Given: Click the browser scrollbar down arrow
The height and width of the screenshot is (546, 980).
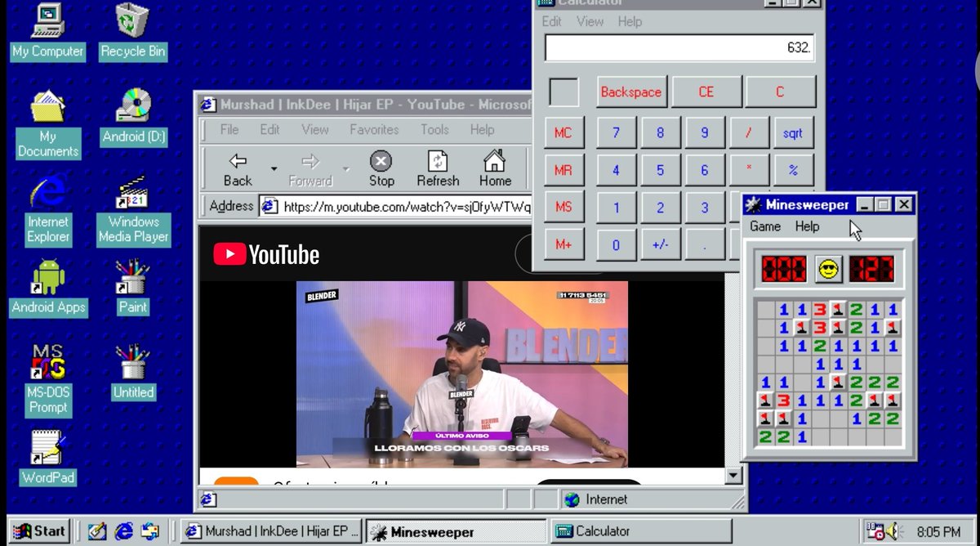Looking at the screenshot, I should pyautogui.click(x=733, y=475).
